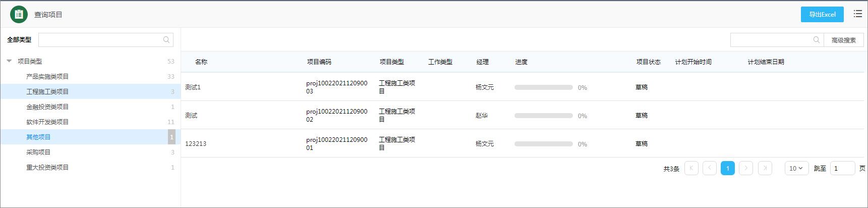Click the progress bar of 测试1 row
868x208 pixels.
pyautogui.click(x=543, y=87)
